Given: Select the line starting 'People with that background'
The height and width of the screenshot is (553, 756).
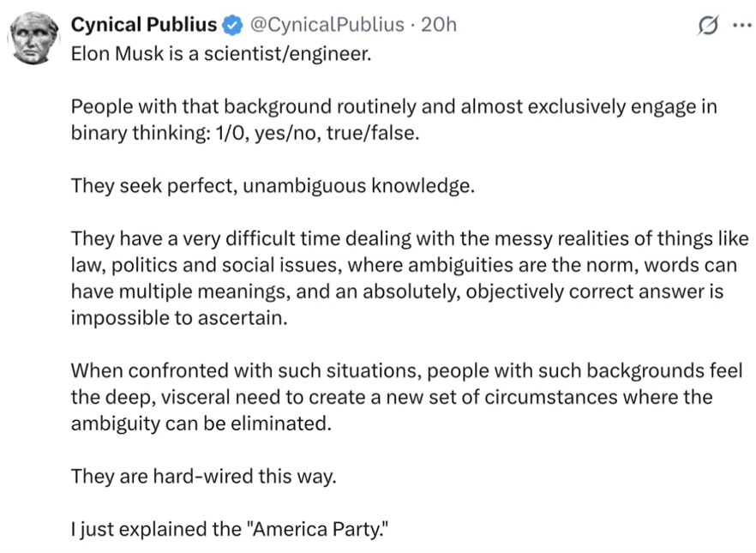Looking at the screenshot, I should click(x=394, y=106).
